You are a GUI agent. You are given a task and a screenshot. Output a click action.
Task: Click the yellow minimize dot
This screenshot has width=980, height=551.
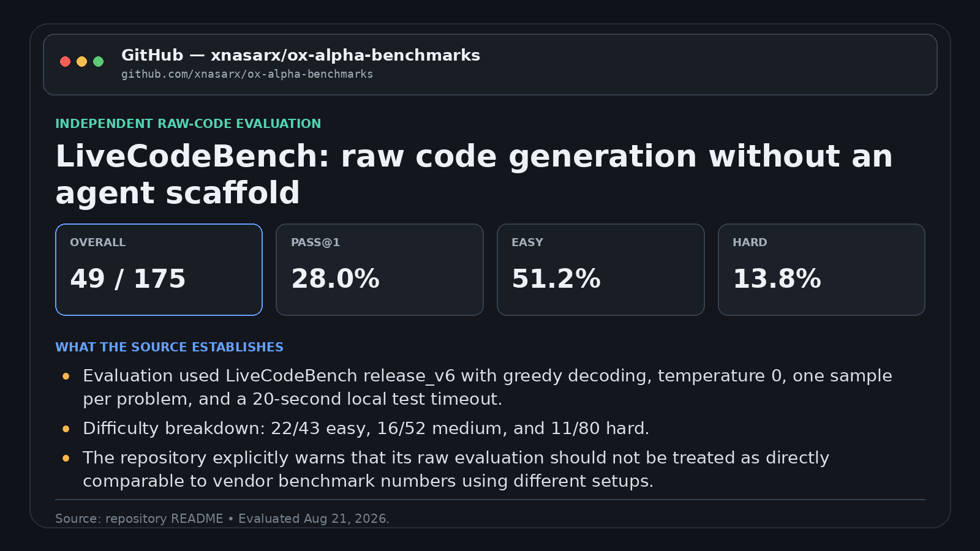81,61
